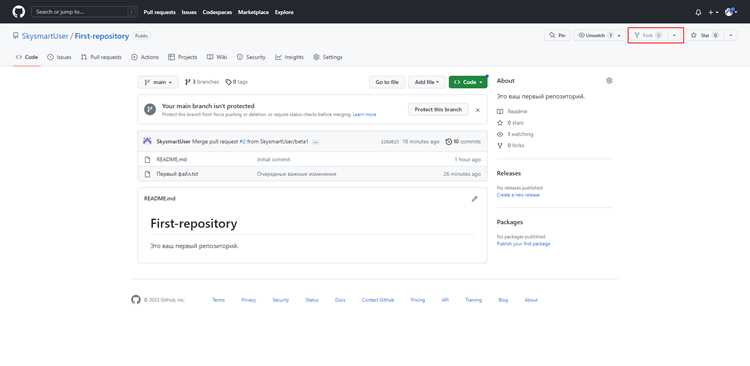This screenshot has height=366, width=750.
Task: Click the notifications bell icon
Action: click(698, 12)
